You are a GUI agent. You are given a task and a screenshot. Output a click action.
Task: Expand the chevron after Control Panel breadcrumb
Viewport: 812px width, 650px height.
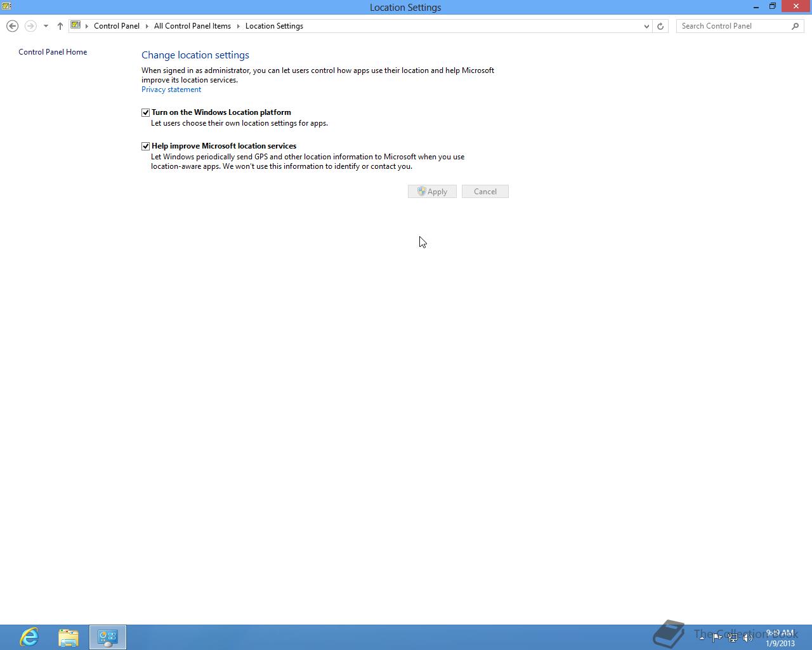pyautogui.click(x=147, y=26)
